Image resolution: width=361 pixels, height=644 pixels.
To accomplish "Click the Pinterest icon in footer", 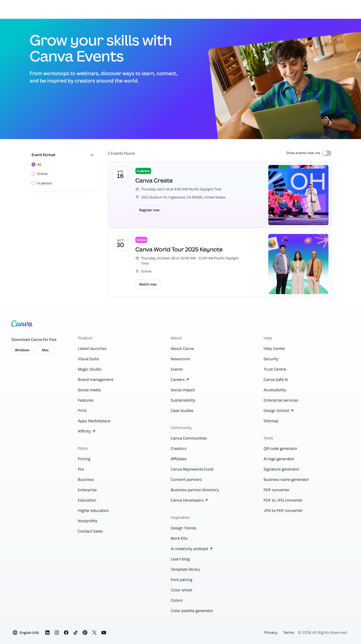I will [85, 632].
